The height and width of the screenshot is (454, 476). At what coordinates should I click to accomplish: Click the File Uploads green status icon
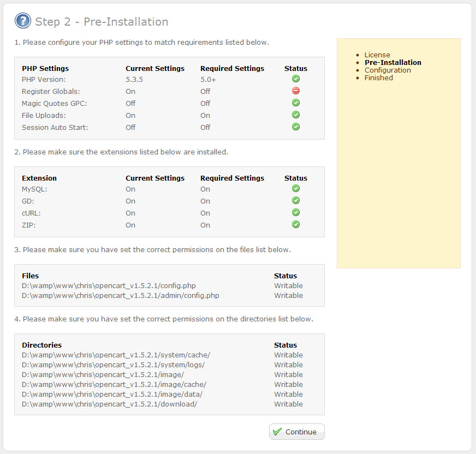pos(296,115)
